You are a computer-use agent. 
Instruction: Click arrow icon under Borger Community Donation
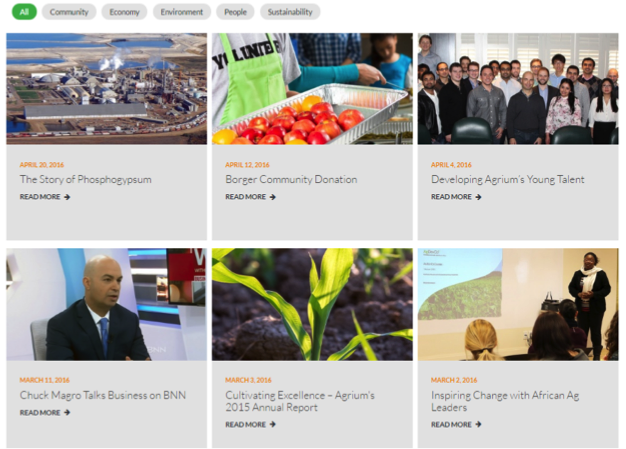click(x=273, y=197)
